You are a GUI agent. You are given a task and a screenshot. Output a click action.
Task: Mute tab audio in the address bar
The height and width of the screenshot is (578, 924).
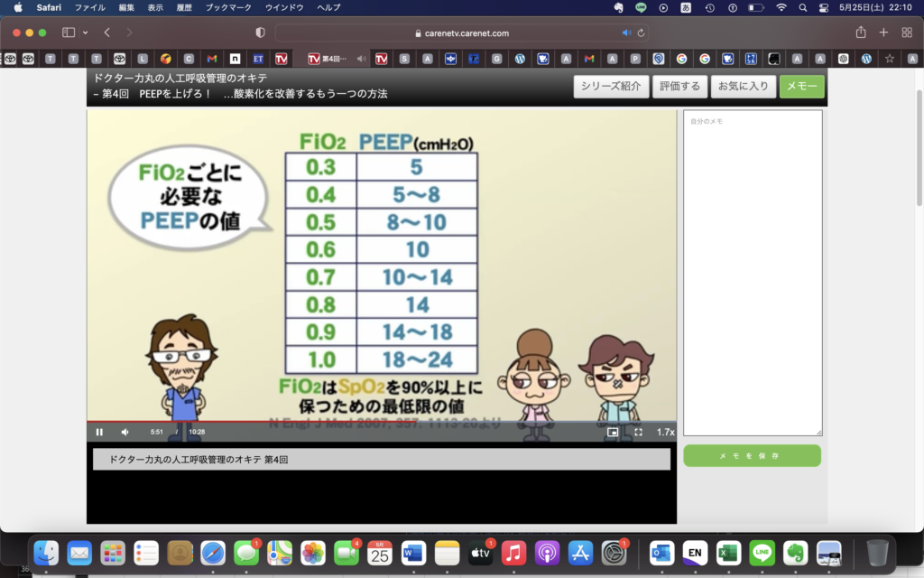626,33
